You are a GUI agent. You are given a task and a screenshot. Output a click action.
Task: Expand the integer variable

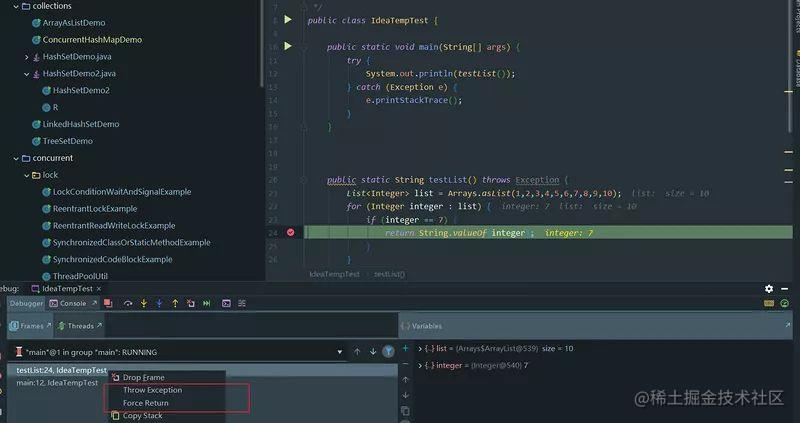tap(420, 366)
